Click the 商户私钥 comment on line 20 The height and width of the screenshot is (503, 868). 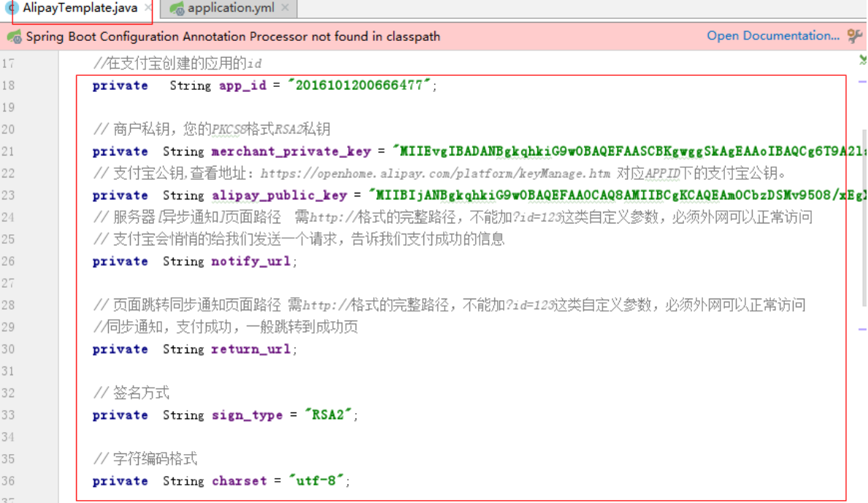(x=212, y=129)
